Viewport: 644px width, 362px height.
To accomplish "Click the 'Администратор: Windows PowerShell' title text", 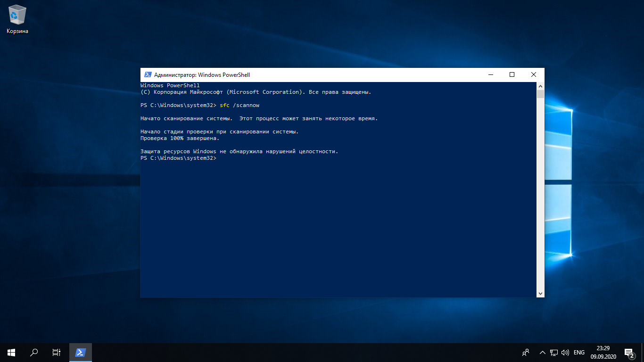I will pos(202,74).
